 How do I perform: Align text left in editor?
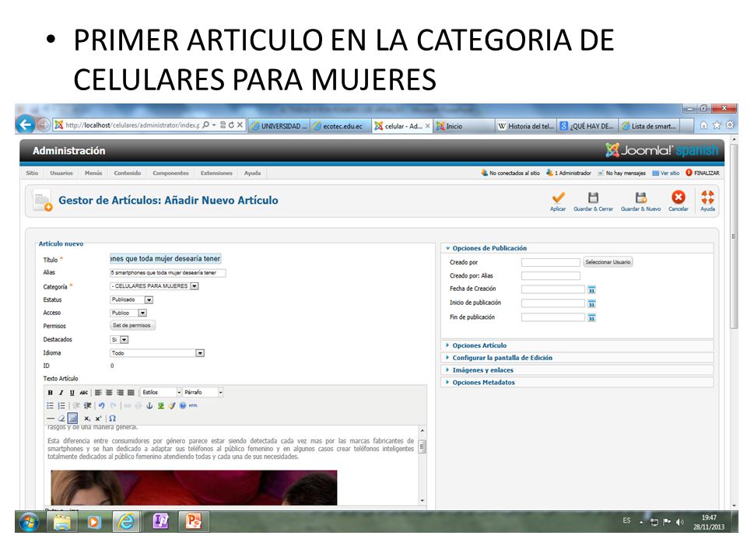pyautogui.click(x=99, y=393)
